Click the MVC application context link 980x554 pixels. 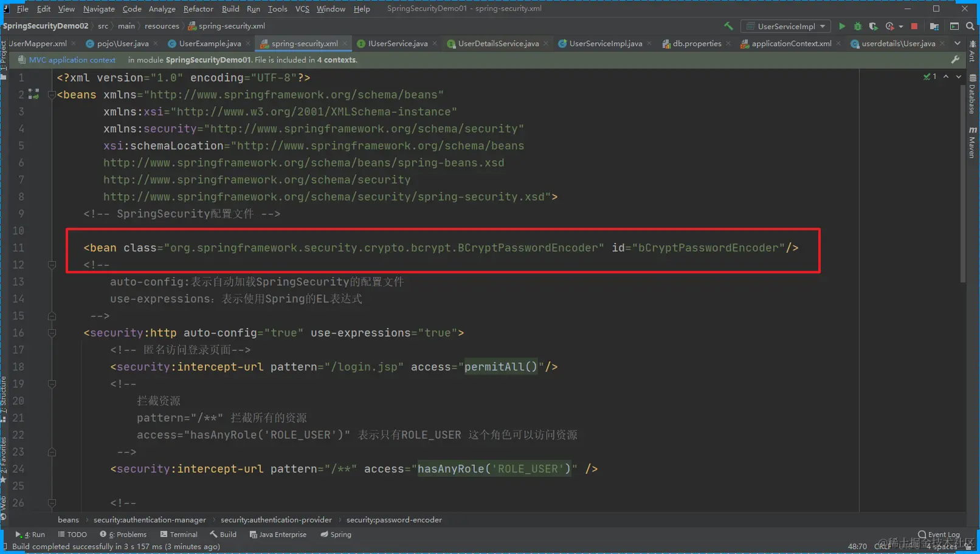(72, 60)
